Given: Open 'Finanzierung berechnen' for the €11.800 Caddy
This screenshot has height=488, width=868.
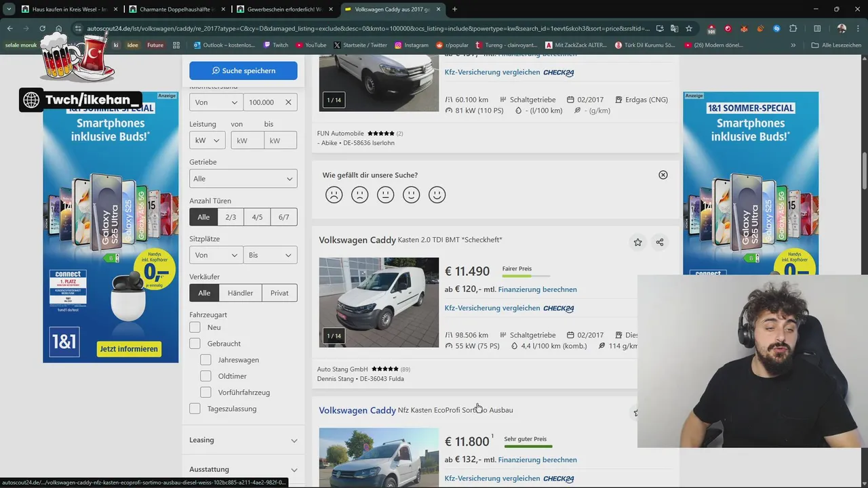Looking at the screenshot, I should click(537, 460).
